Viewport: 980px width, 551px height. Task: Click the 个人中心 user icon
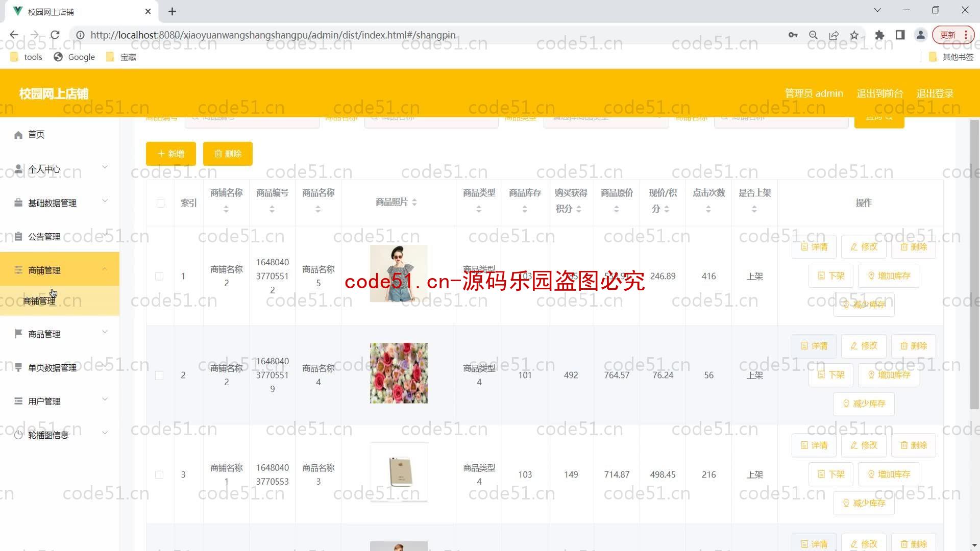pyautogui.click(x=18, y=169)
